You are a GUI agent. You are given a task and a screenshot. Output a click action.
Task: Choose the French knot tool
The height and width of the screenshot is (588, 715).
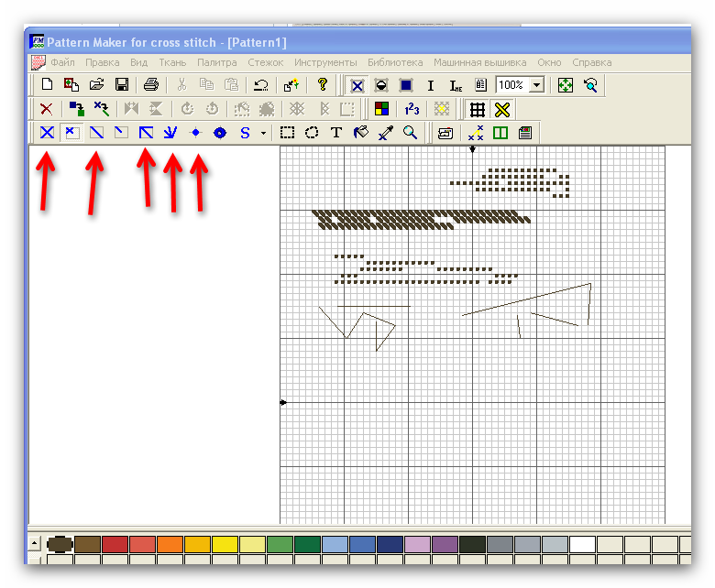195,133
